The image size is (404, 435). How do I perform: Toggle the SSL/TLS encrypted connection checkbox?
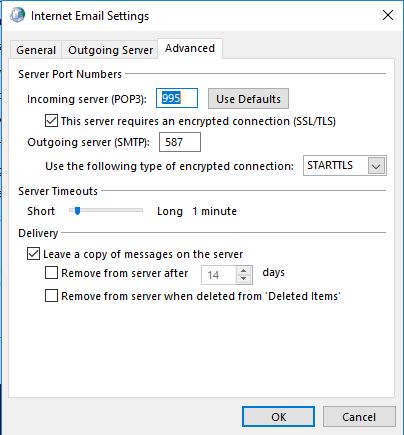pyautogui.click(x=51, y=121)
